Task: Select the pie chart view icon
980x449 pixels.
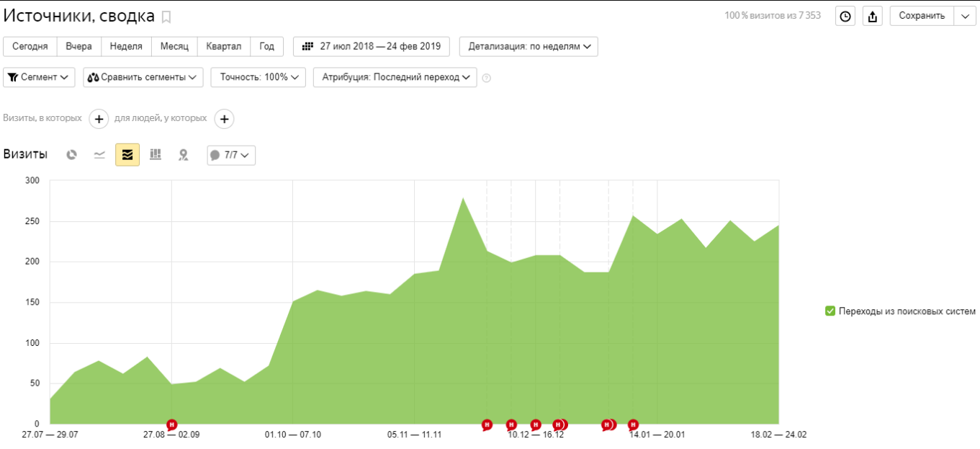Action: point(71,154)
